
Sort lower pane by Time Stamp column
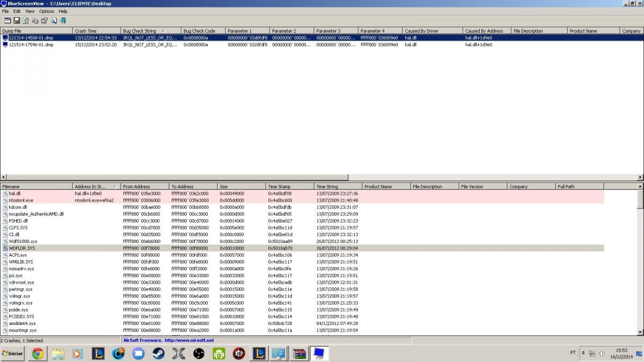(290, 187)
